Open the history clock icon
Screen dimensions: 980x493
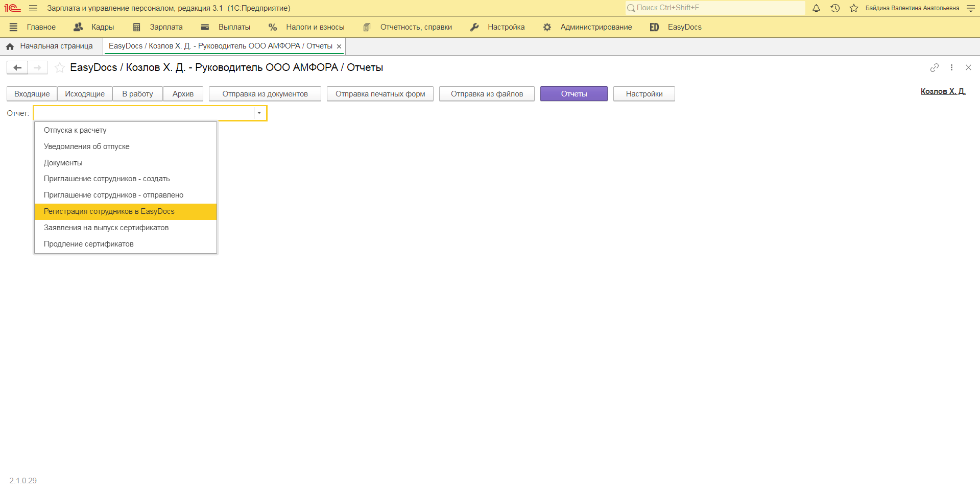(835, 8)
